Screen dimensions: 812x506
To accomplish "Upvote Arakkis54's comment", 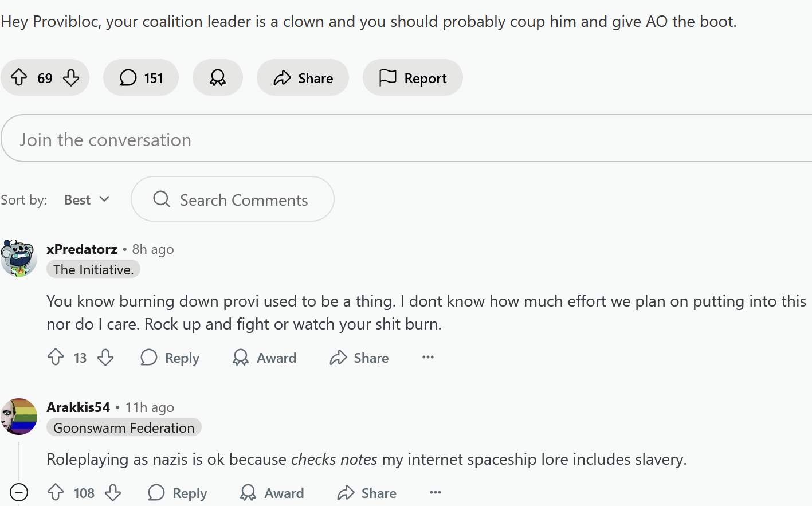I will point(56,492).
